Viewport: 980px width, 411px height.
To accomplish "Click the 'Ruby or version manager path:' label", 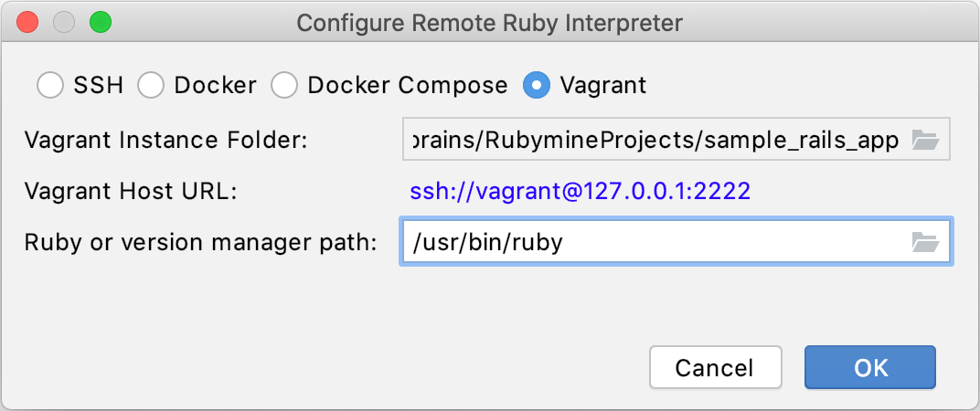I will (x=200, y=242).
